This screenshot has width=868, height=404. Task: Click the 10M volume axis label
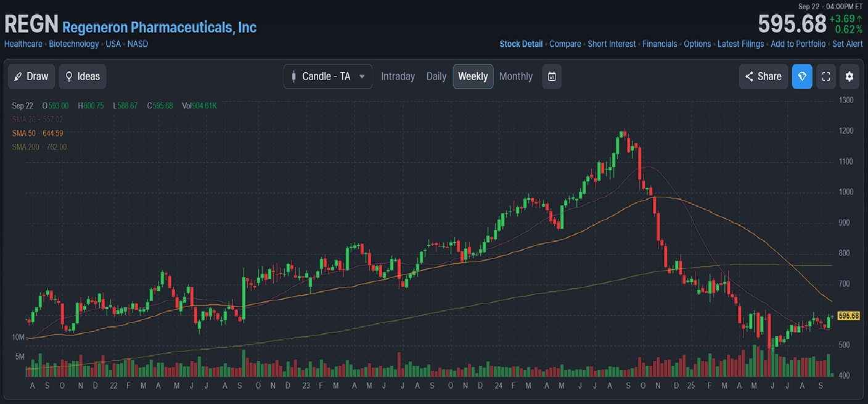click(x=18, y=337)
